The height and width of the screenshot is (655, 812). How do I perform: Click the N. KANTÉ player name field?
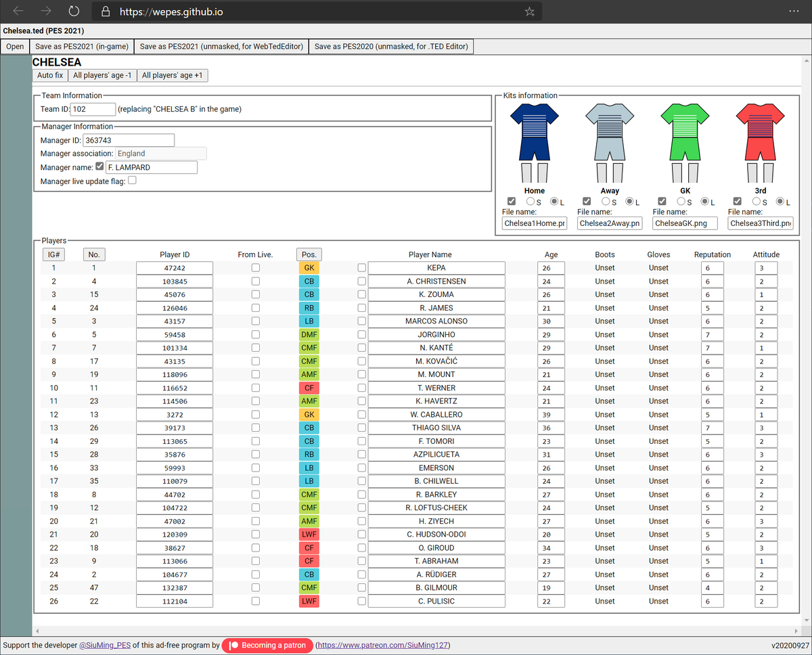click(436, 348)
